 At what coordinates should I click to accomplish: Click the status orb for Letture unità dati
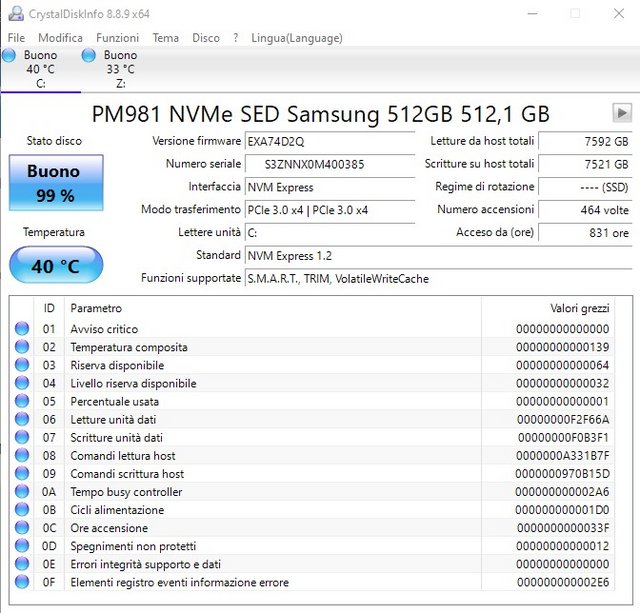point(22,419)
